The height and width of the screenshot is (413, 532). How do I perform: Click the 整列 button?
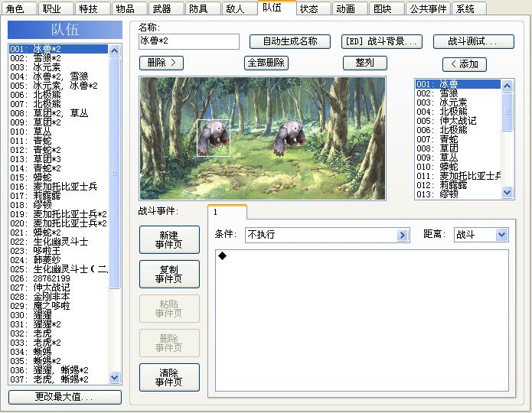coord(365,63)
